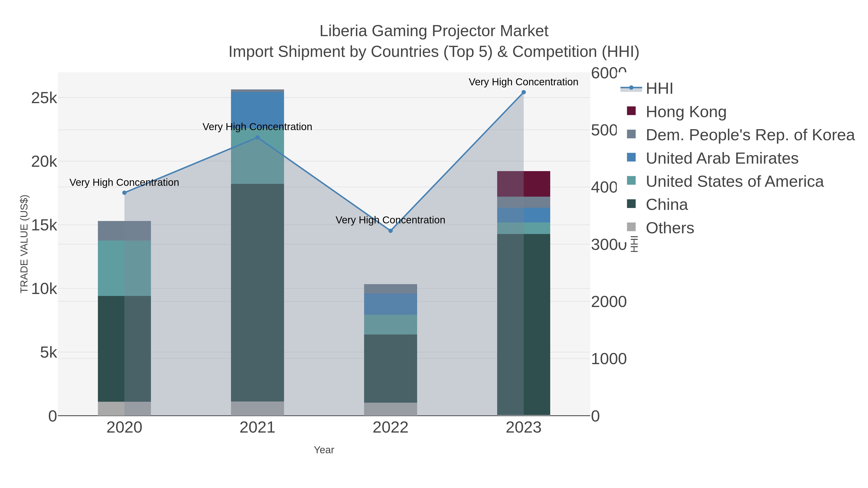Screen dimensions: 868x488
Task: Click the 2022 x-axis label
Action: click(x=391, y=428)
